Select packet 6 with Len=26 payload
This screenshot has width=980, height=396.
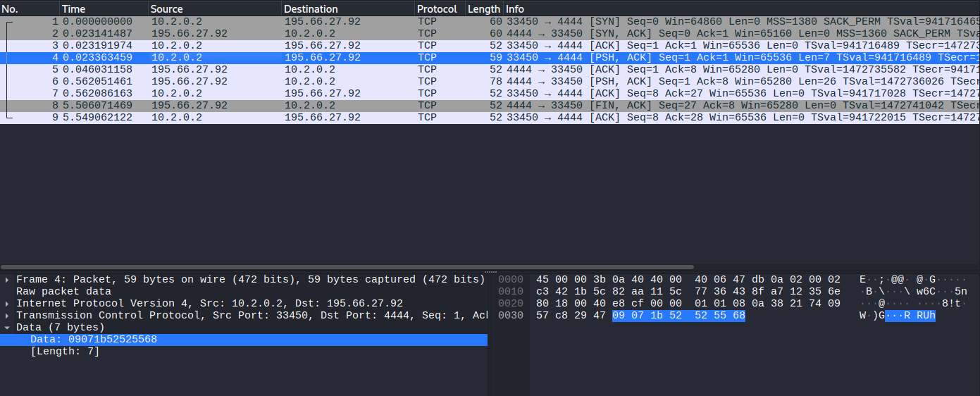click(282, 82)
